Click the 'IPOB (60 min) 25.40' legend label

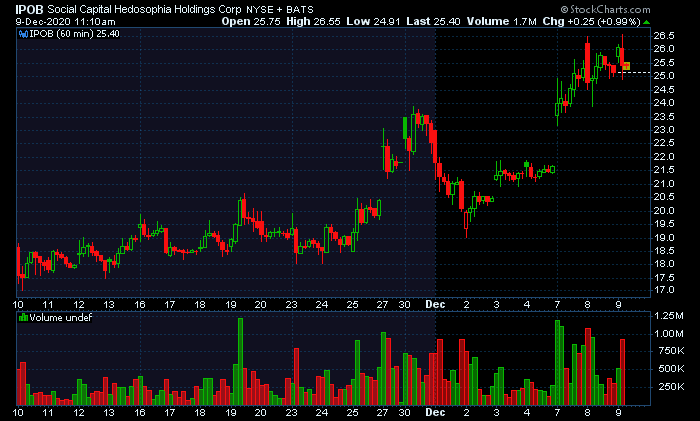click(x=75, y=34)
